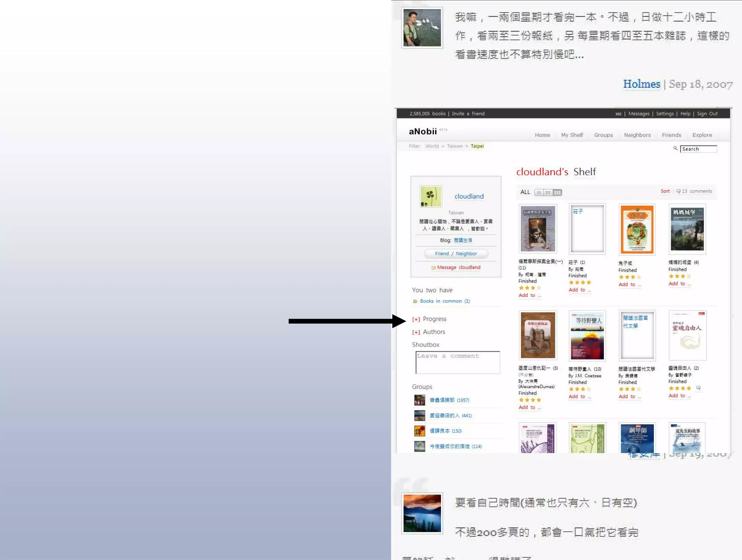Select Taiwan in the location filter
This screenshot has width=742, height=560.
point(455,146)
